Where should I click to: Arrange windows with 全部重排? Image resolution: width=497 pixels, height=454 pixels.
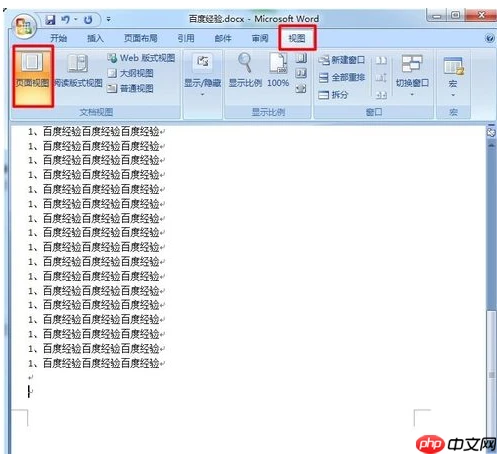[x=341, y=78]
